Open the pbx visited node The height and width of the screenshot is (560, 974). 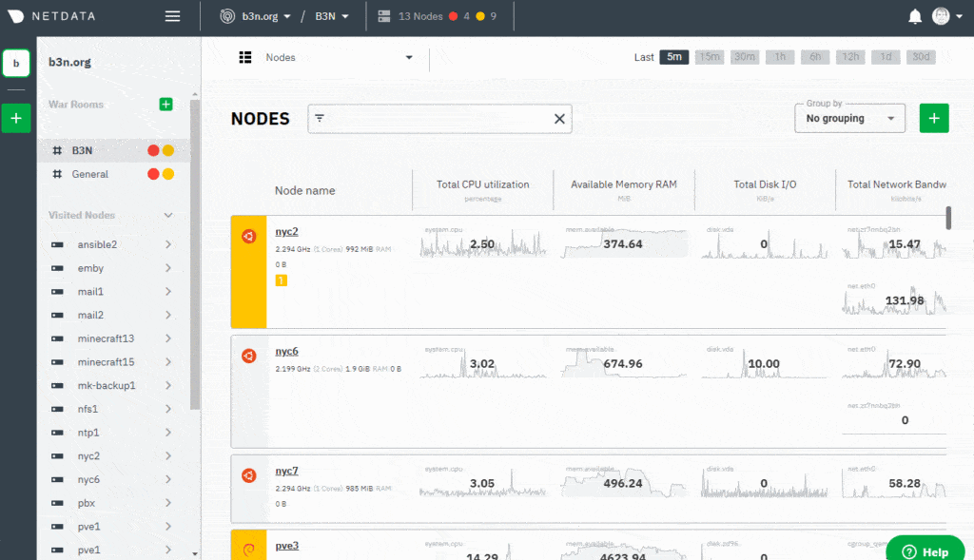(x=87, y=504)
